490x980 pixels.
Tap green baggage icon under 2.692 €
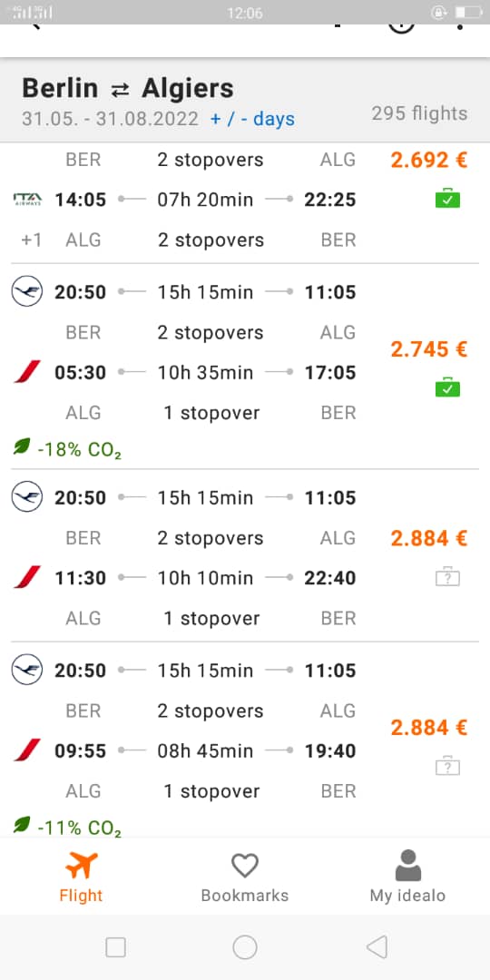447,200
